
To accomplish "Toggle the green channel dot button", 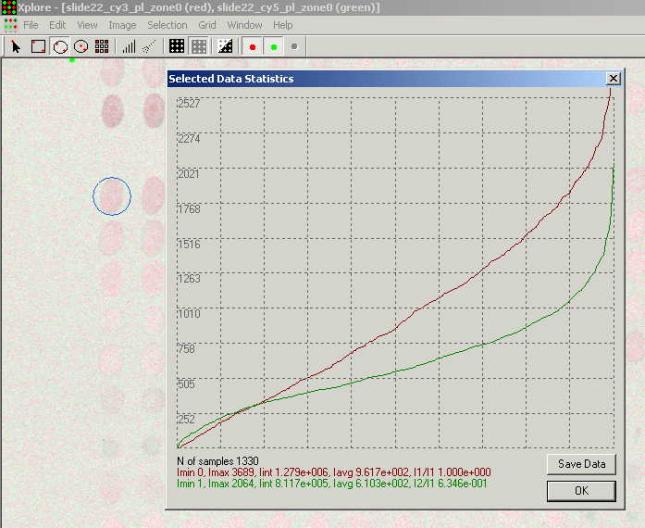I will pyautogui.click(x=273, y=46).
